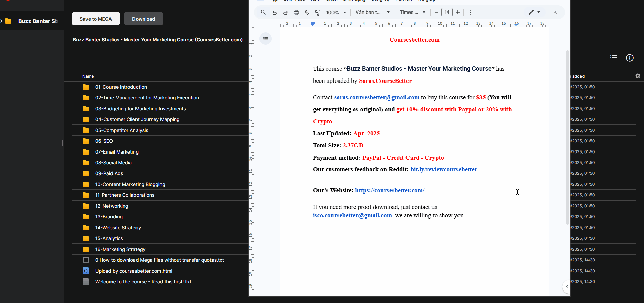Open the 16-Marketing Strategy folder
Viewport: 644px width, 303px height.
[x=160, y=249]
